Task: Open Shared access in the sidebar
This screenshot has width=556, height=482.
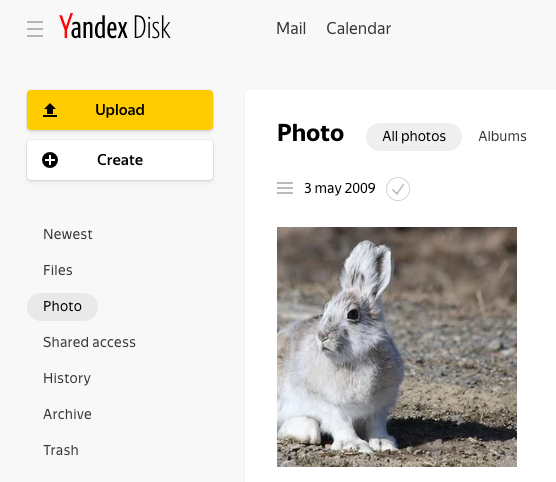Action: [89, 343]
